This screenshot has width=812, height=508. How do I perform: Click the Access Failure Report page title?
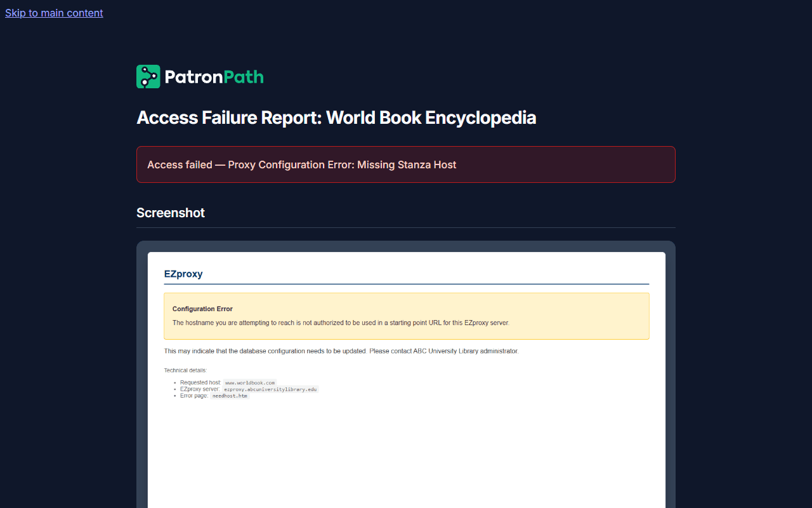[336, 117]
